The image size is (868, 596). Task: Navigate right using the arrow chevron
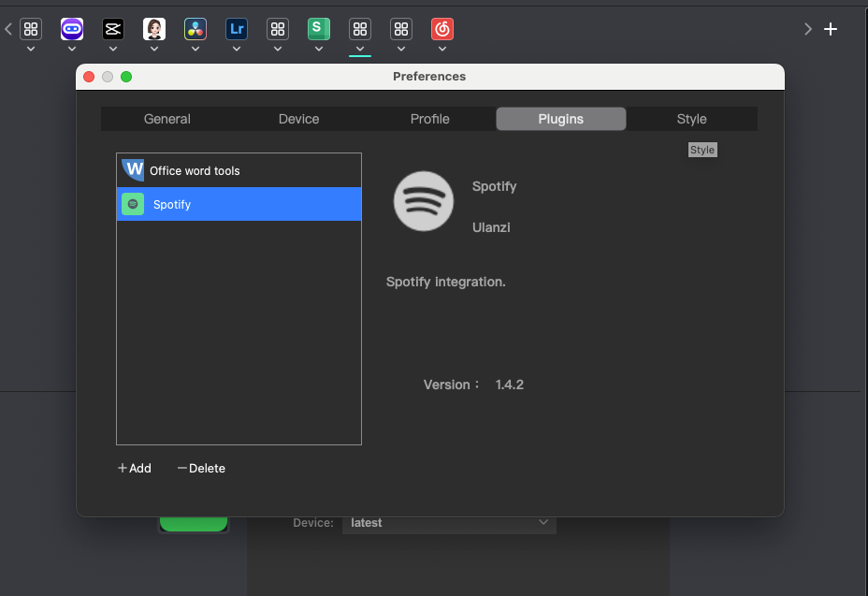(807, 28)
